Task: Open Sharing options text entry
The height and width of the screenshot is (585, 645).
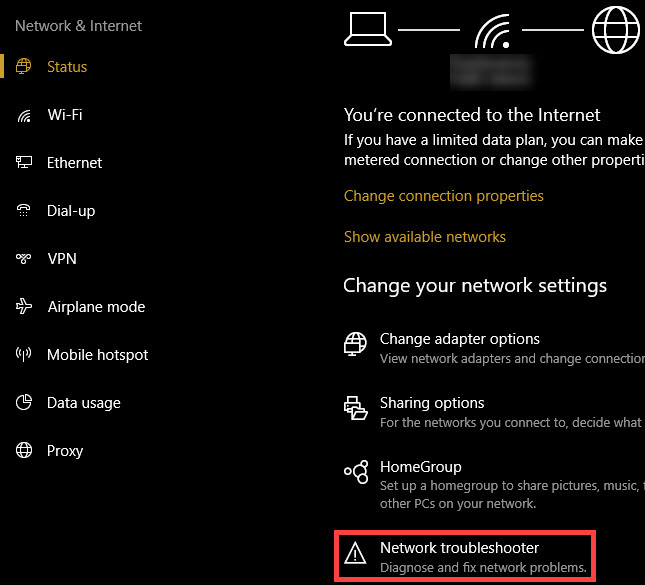Action: [x=432, y=403]
